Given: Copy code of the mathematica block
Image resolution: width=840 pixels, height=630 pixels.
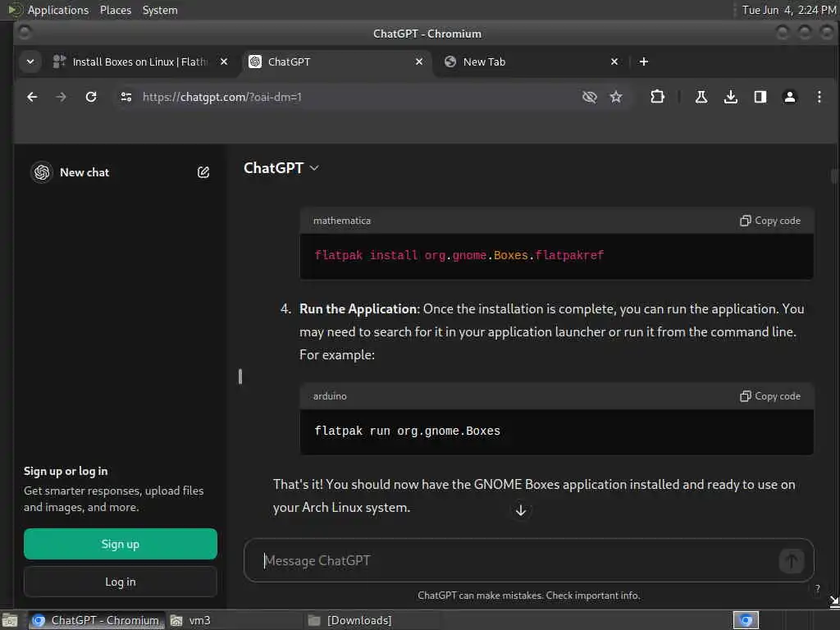Looking at the screenshot, I should [x=770, y=221].
